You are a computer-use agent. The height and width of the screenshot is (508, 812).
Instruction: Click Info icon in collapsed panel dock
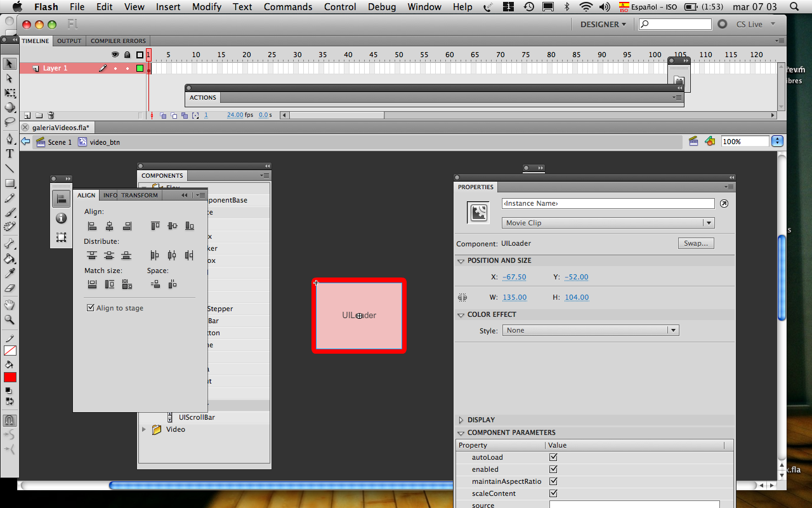click(61, 218)
